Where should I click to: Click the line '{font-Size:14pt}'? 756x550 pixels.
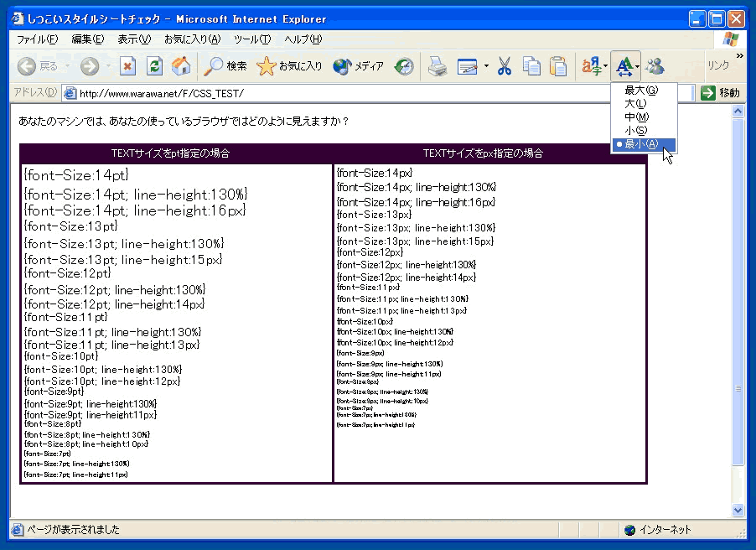76,174
